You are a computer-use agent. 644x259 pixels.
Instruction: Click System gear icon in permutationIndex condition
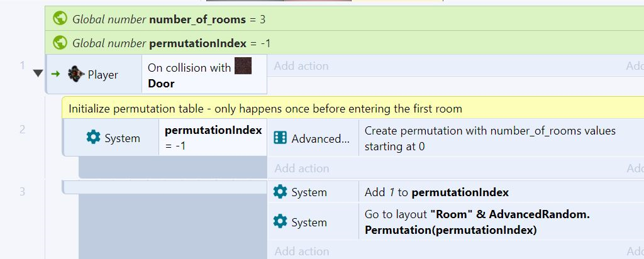click(93, 138)
